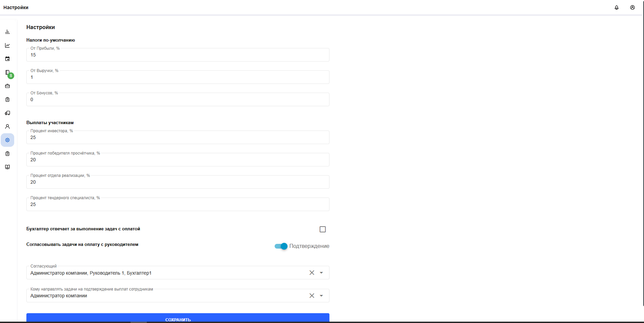Viewport: 644px width, 323px height.
Task: Open notifications bell icon
Action: pyautogui.click(x=617, y=7)
